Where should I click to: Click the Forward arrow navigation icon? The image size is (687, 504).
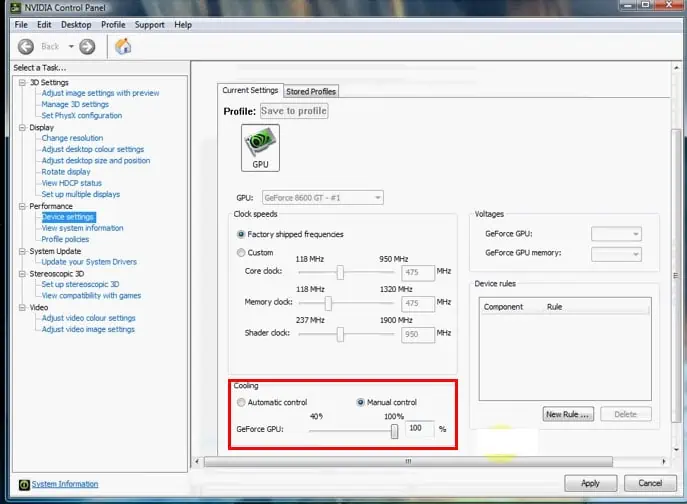[x=87, y=46]
